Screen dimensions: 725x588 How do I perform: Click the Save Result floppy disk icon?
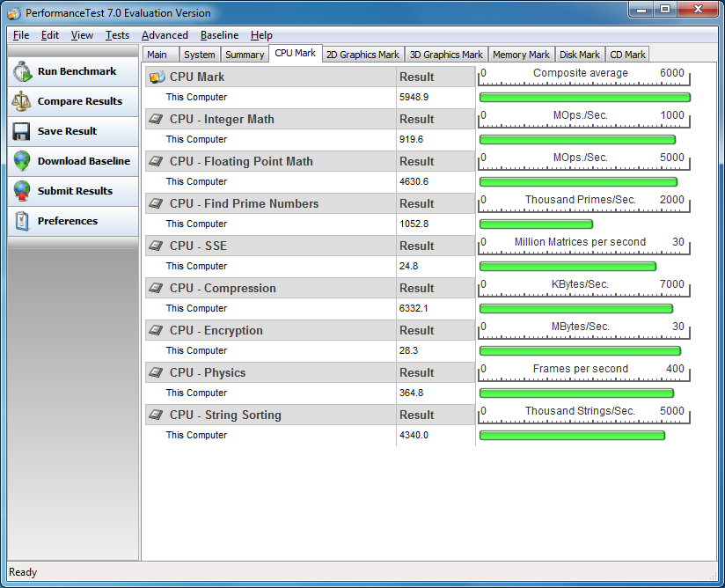pyautogui.click(x=21, y=131)
